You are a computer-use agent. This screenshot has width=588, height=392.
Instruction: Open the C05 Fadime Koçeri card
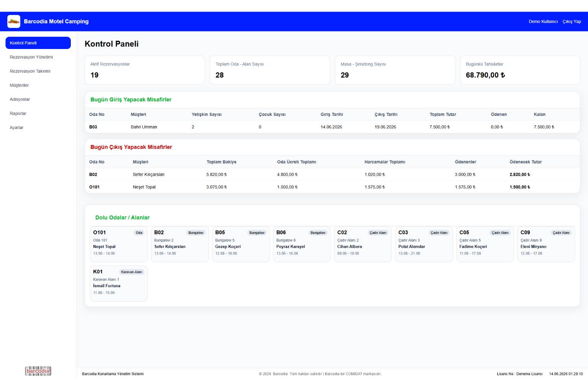coord(485,244)
